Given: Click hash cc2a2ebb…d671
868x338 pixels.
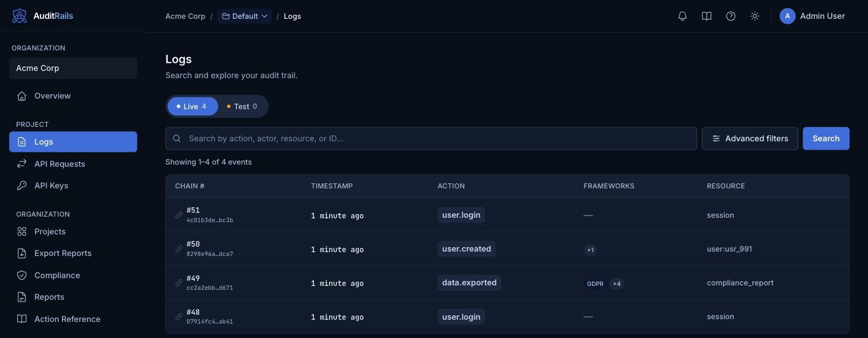Looking at the screenshot, I should 210,288.
